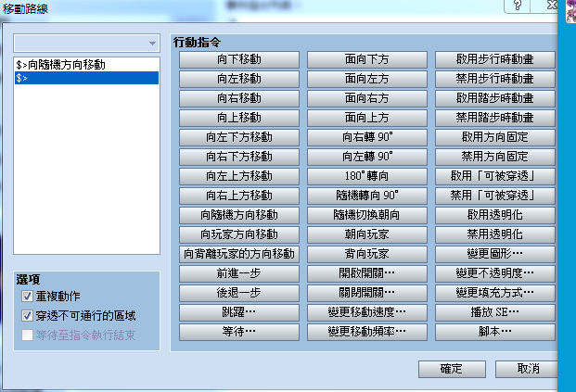Open 變更圖形… dialog

pyautogui.click(x=494, y=254)
